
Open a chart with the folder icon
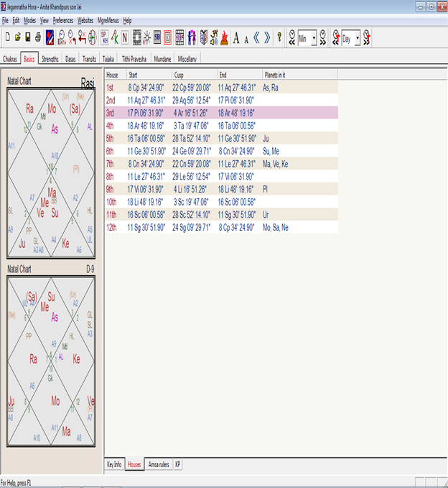tap(17, 36)
